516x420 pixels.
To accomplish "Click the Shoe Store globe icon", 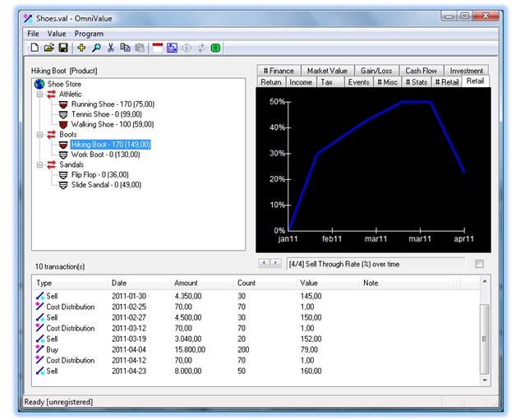I will (39, 84).
